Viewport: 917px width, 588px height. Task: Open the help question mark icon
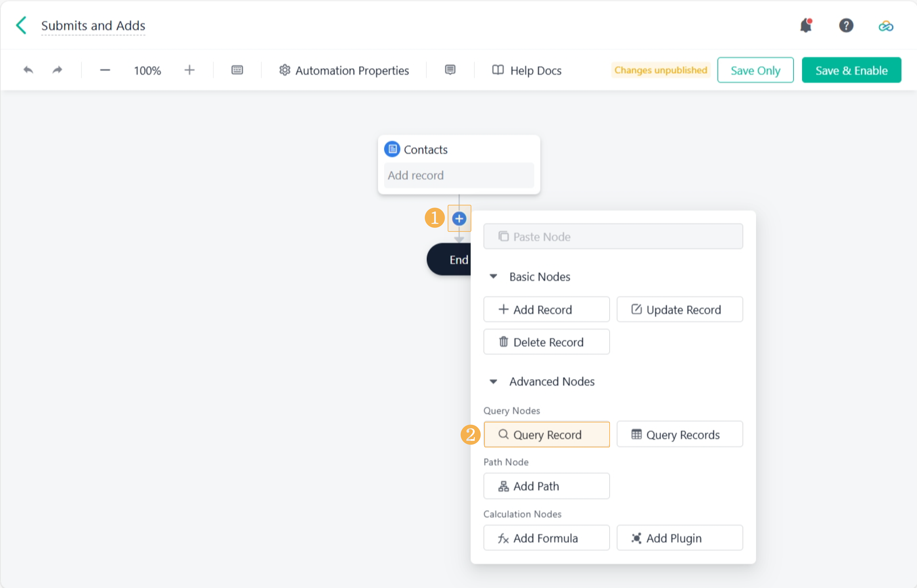(x=846, y=26)
